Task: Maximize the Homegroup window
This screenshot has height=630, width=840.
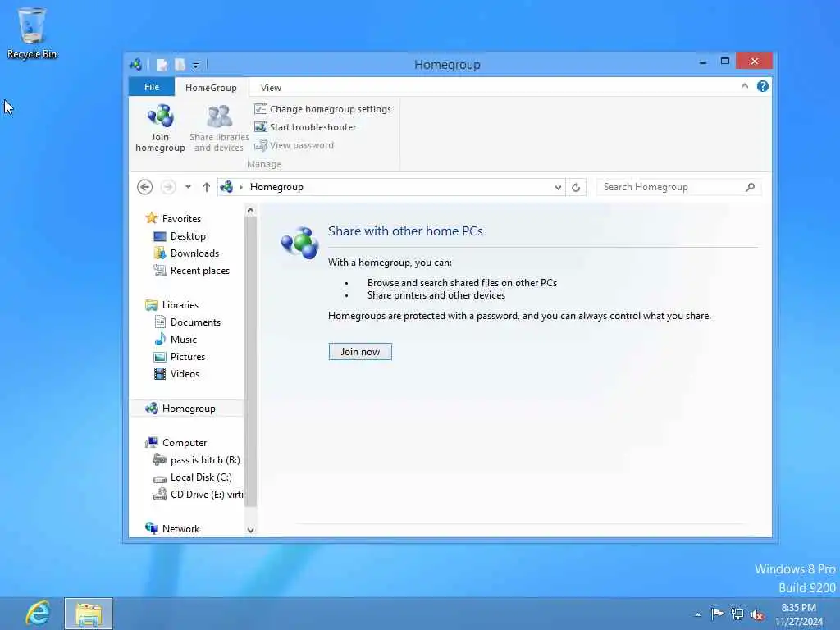Action: pos(725,61)
